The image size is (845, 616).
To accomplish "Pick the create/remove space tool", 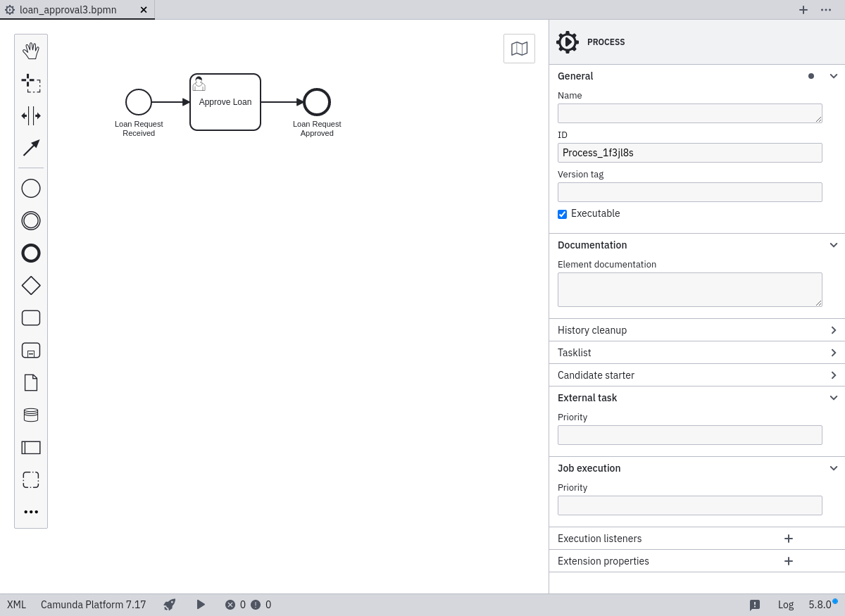I will tap(31, 115).
